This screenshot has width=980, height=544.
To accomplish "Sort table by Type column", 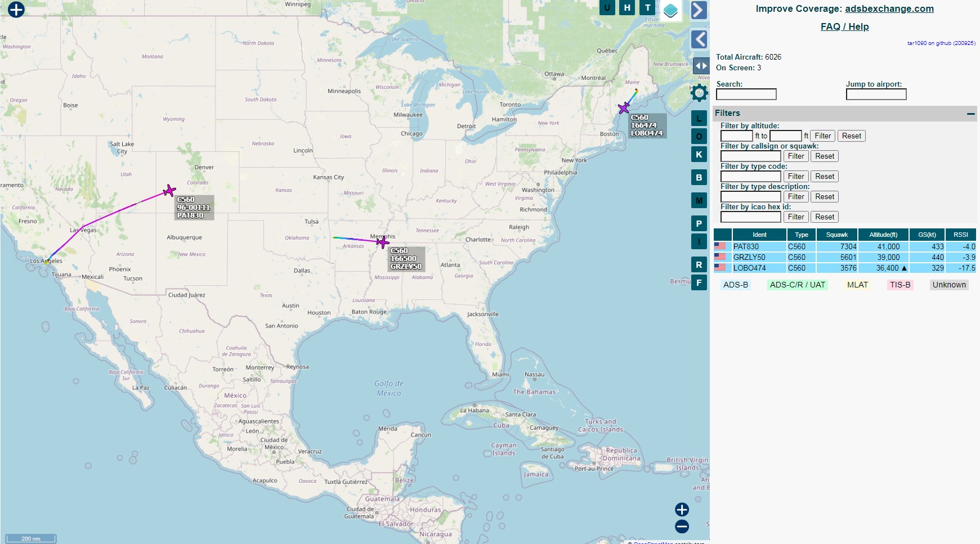I will click(802, 235).
